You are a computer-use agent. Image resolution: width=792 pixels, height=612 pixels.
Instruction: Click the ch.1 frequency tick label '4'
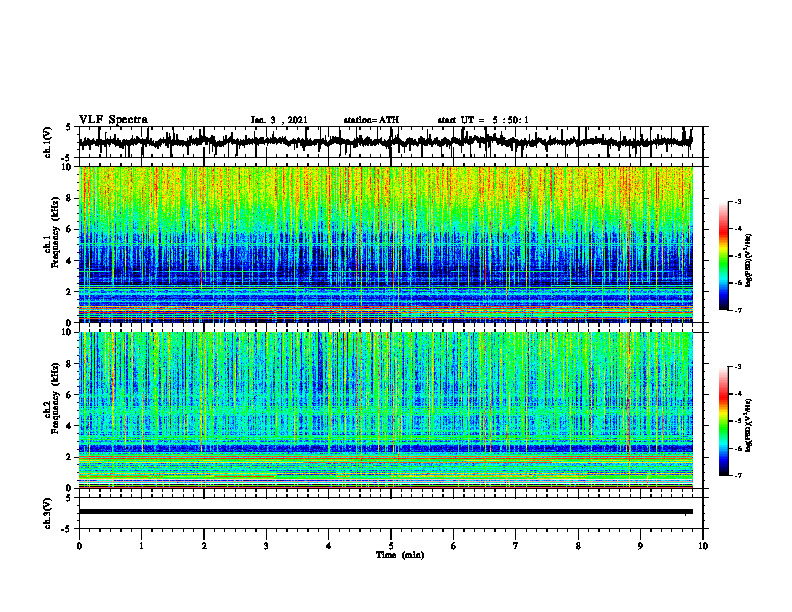69,261
